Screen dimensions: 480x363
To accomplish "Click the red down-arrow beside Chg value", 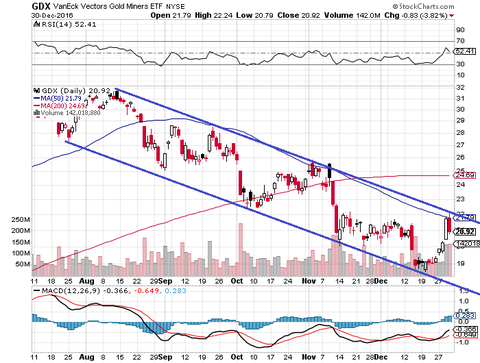I will click(x=452, y=16).
